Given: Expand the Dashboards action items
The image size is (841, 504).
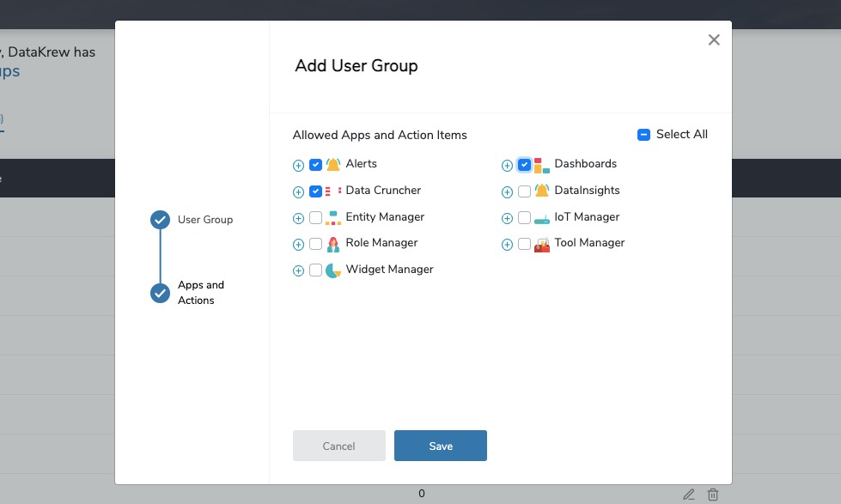Looking at the screenshot, I should click(507, 166).
